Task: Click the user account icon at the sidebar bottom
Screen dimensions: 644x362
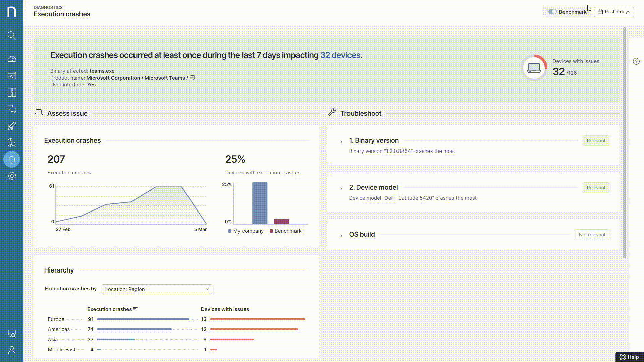Action: tap(12, 350)
